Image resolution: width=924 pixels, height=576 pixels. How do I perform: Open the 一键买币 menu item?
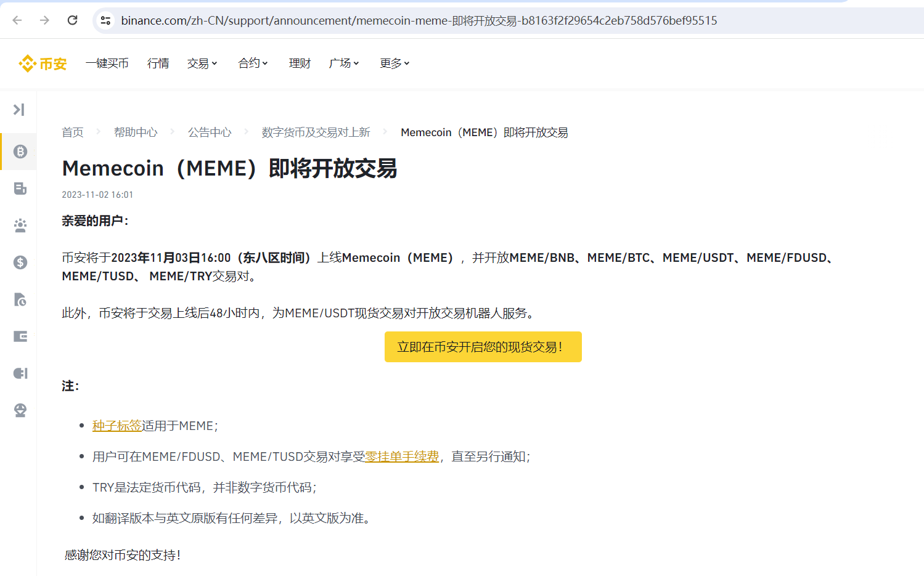click(x=107, y=63)
